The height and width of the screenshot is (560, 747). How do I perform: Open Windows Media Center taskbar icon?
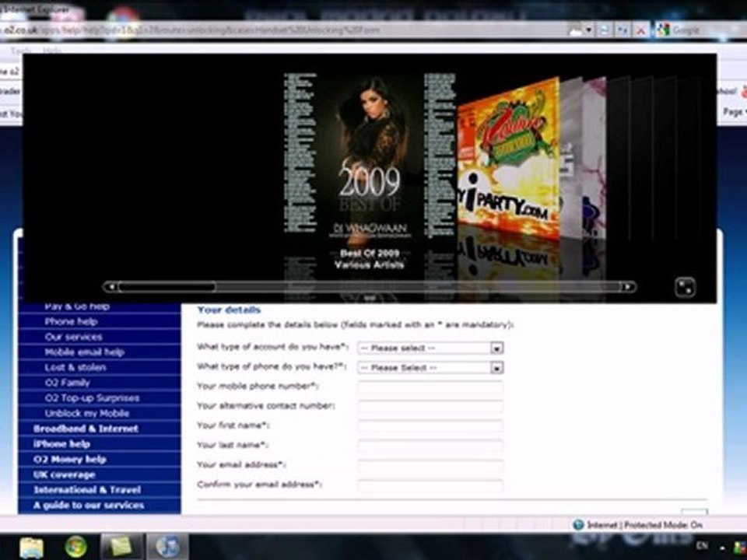[75, 547]
